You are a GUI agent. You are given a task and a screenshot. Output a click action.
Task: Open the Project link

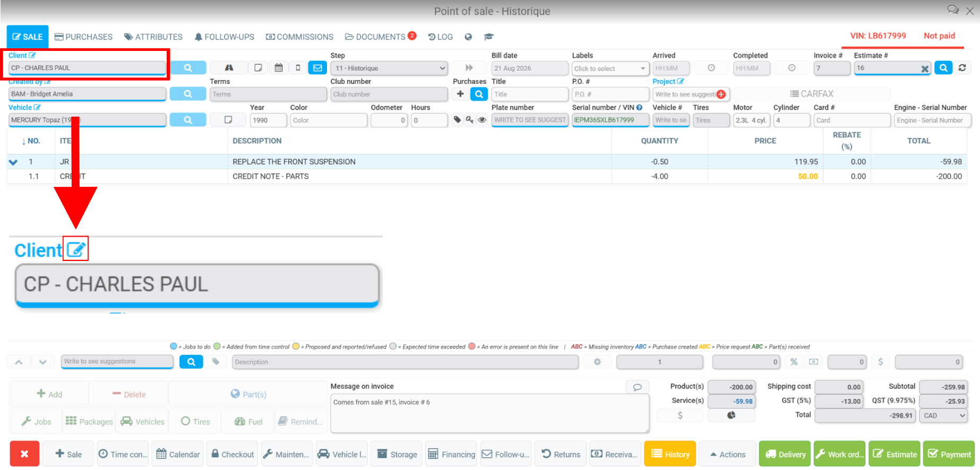tap(668, 81)
